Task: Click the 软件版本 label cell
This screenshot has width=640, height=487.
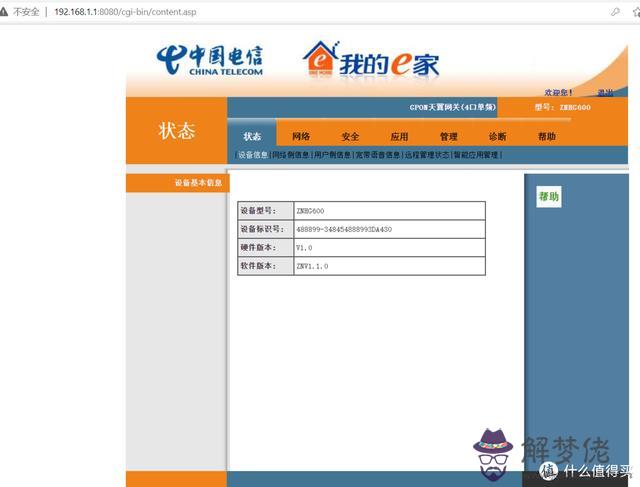Action: [x=266, y=266]
